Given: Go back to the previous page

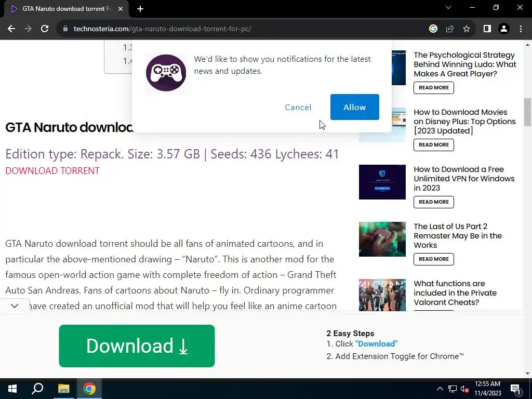Looking at the screenshot, I should [11, 29].
